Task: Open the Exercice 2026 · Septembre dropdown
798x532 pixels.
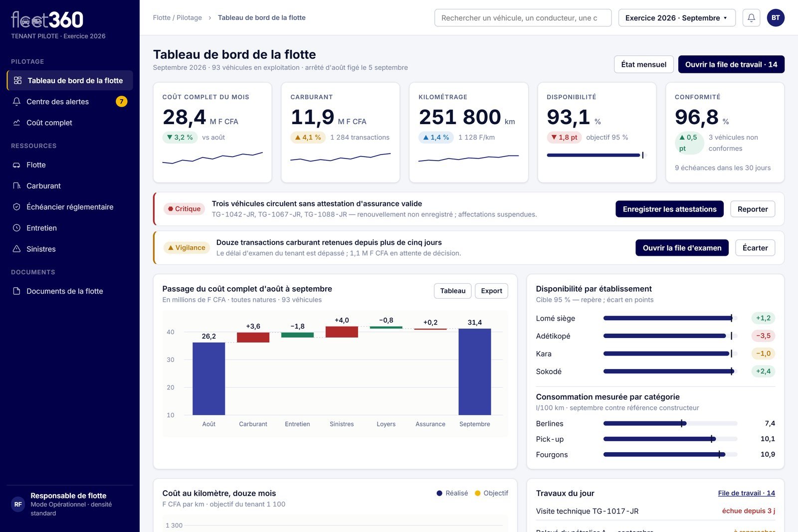Action: point(677,18)
